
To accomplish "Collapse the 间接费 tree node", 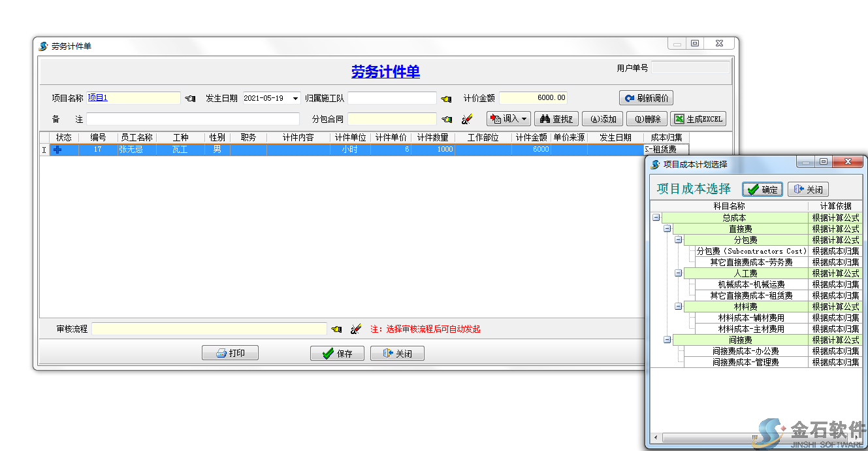I will pyautogui.click(x=667, y=339).
